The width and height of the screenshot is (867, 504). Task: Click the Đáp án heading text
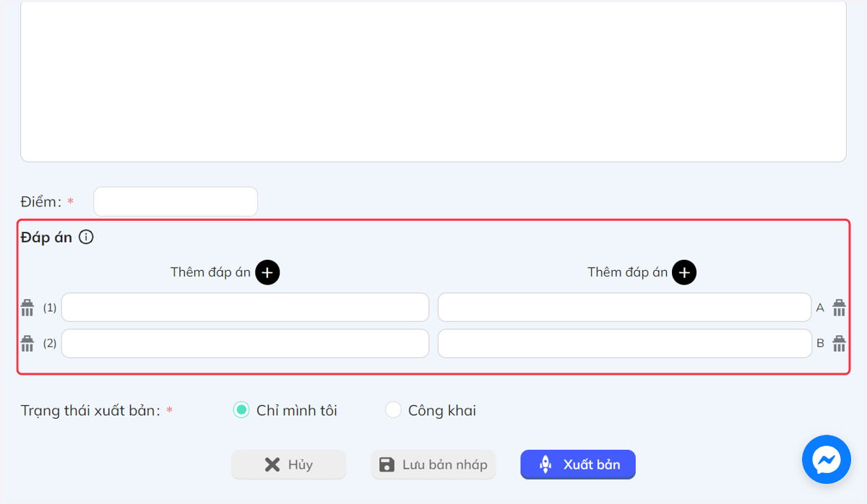[46, 237]
